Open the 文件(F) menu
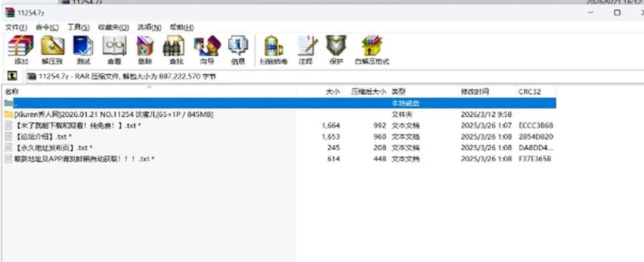 16,27
